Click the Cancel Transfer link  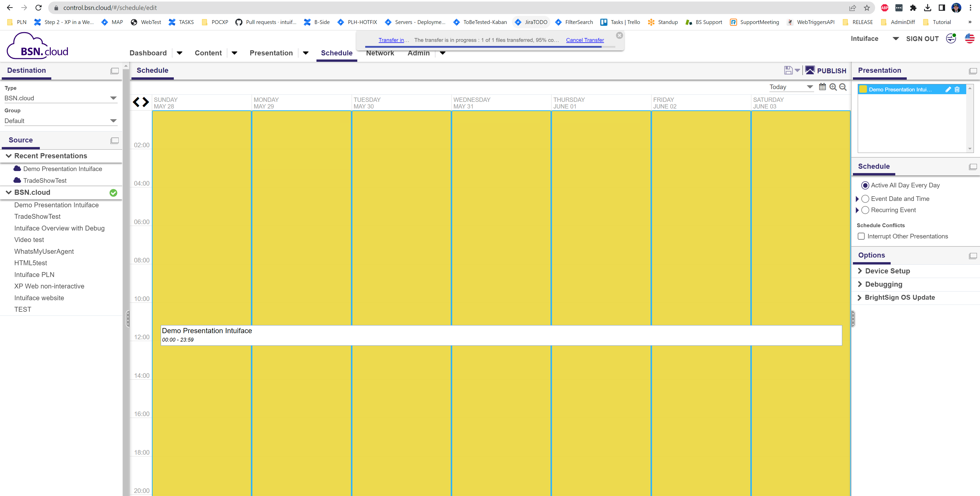pos(585,40)
